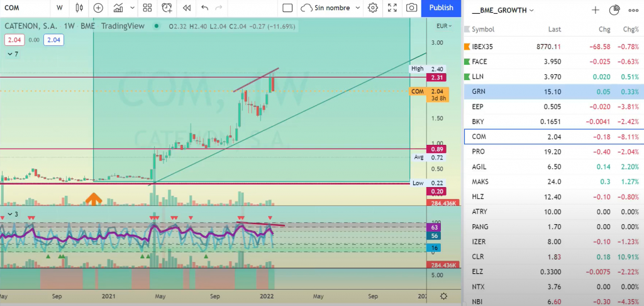Viewport: 644px width, 306px height.
Task: Toggle the flag on the IBEX35 row
Action: [x=466, y=47]
